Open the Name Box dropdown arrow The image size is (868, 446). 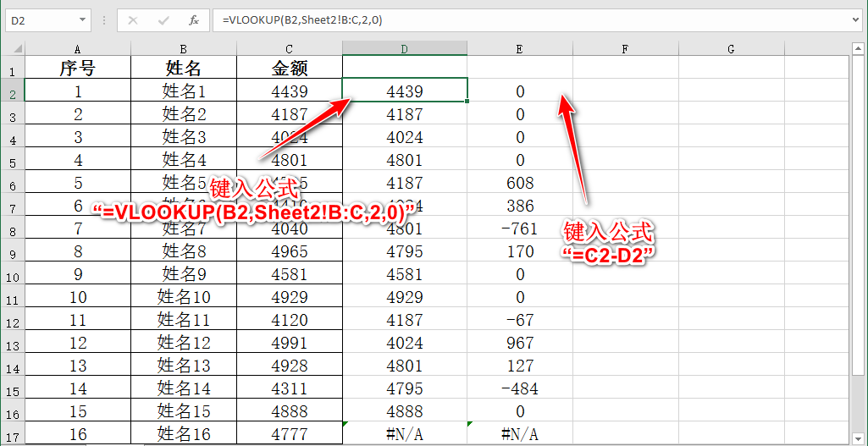[82, 20]
